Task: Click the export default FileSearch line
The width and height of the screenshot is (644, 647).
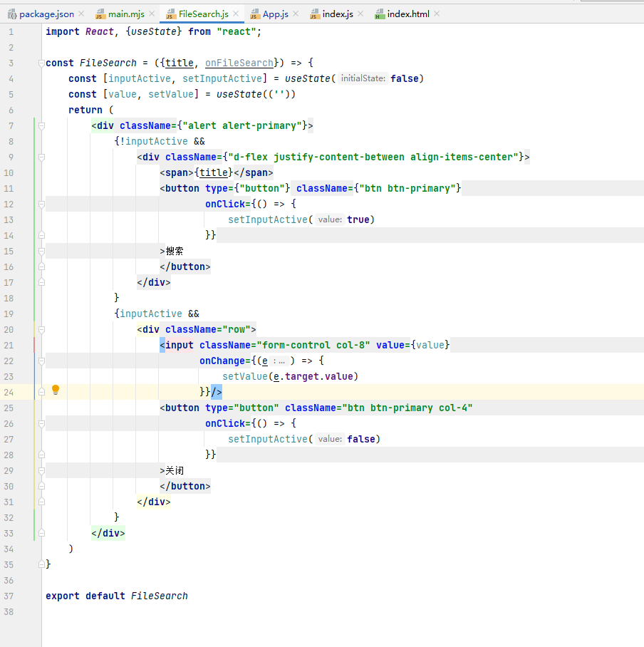Action: (117, 596)
